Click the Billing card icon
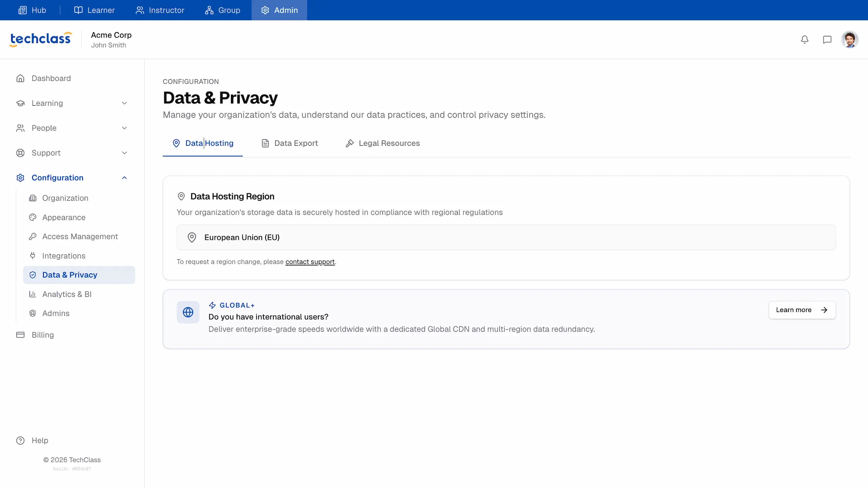 [x=20, y=335]
